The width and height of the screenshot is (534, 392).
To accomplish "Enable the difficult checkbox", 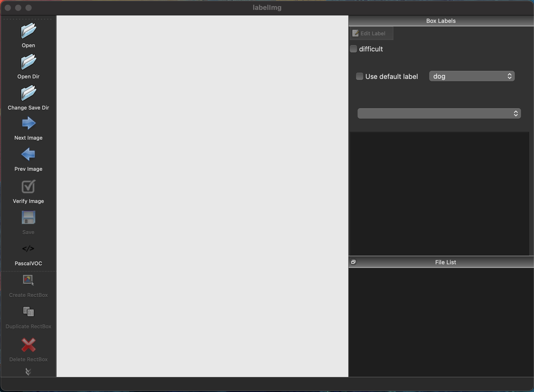I will point(353,49).
